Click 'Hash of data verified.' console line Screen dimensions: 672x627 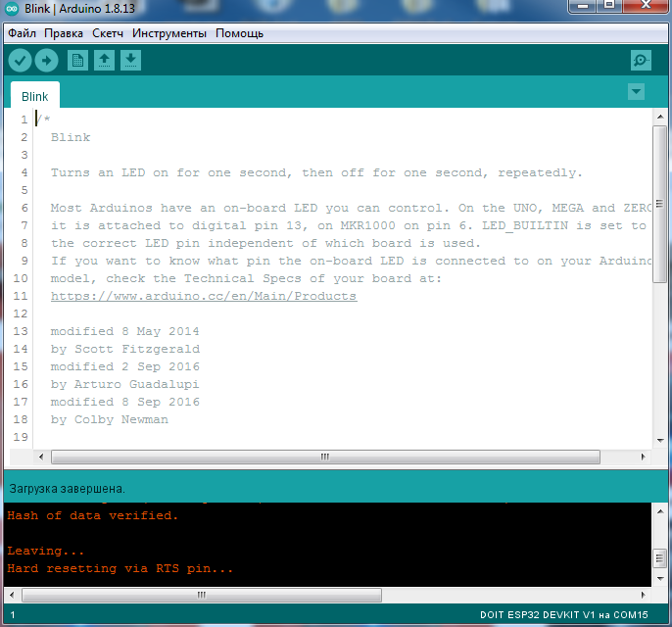[92, 515]
